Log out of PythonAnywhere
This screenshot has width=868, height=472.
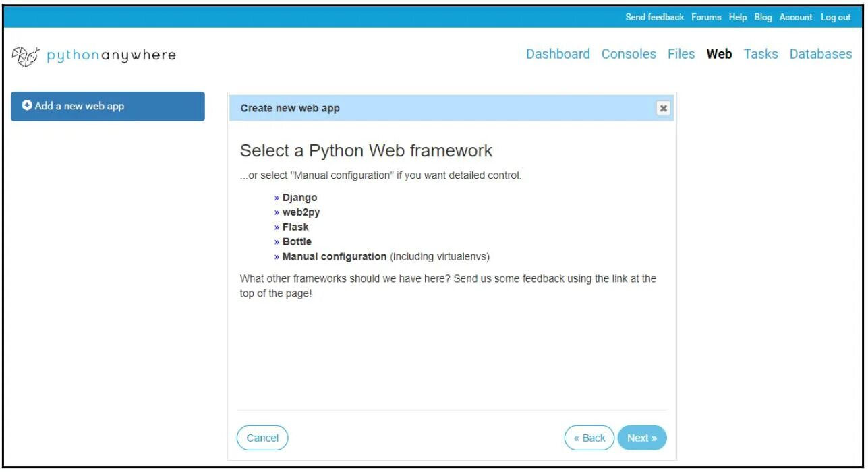(836, 18)
